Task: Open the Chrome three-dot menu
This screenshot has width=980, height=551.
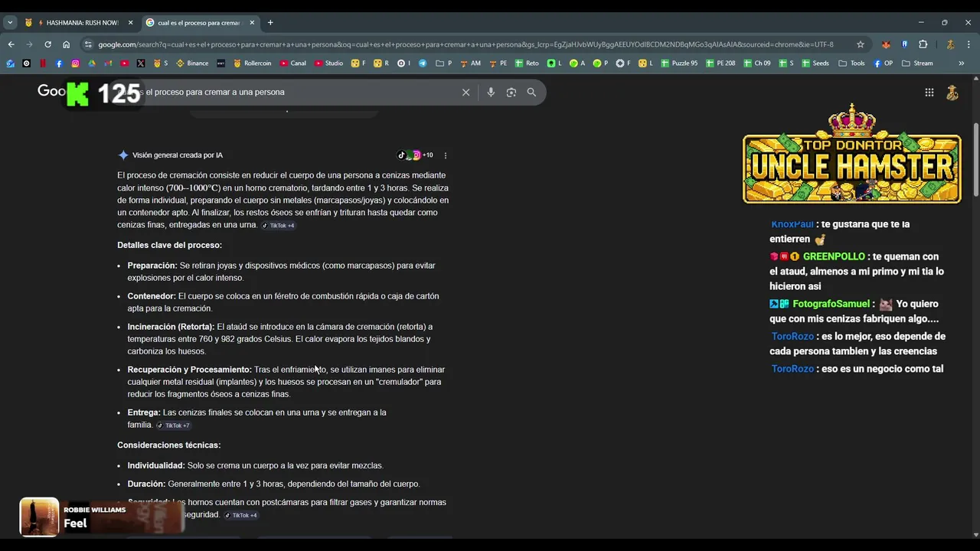Action: tap(969, 44)
